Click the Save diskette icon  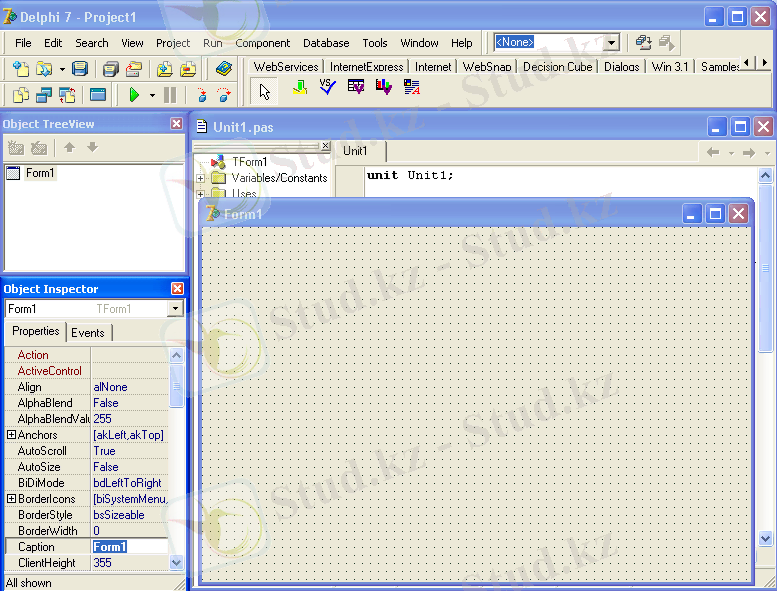point(79,69)
